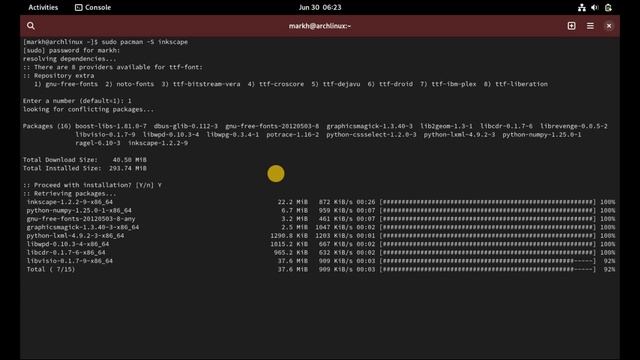Click the network status icon
The image size is (640, 360).
pos(582,7)
